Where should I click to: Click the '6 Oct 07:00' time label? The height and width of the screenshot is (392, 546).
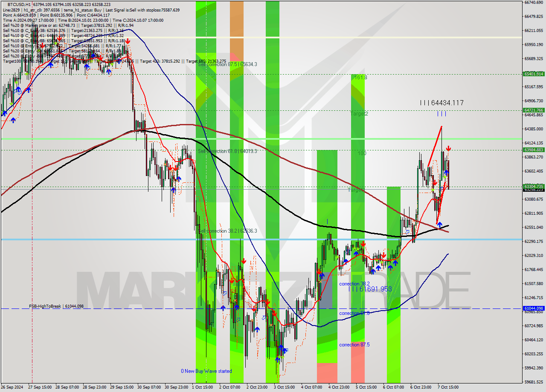point(394,387)
